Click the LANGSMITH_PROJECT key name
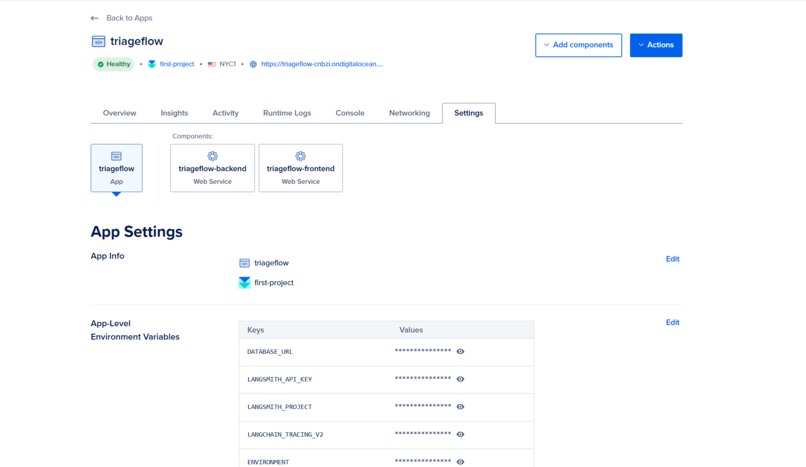The height and width of the screenshot is (467, 806). pyautogui.click(x=280, y=407)
